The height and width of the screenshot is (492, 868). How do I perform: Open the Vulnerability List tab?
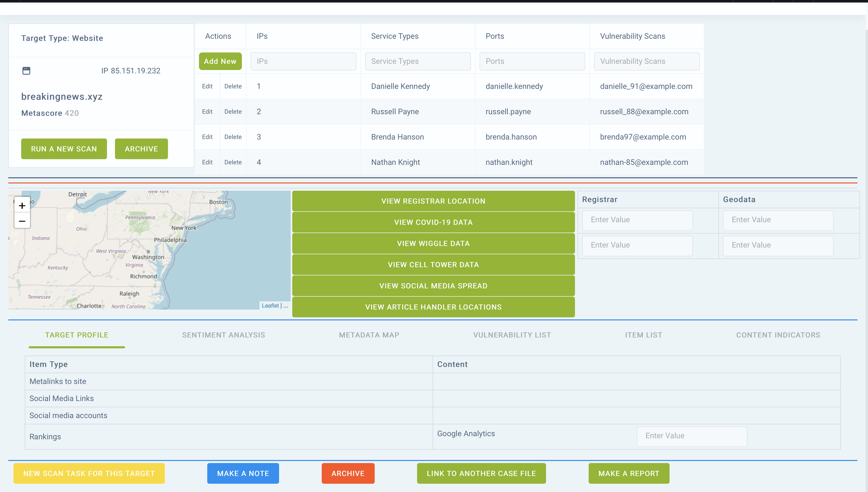pyautogui.click(x=512, y=335)
